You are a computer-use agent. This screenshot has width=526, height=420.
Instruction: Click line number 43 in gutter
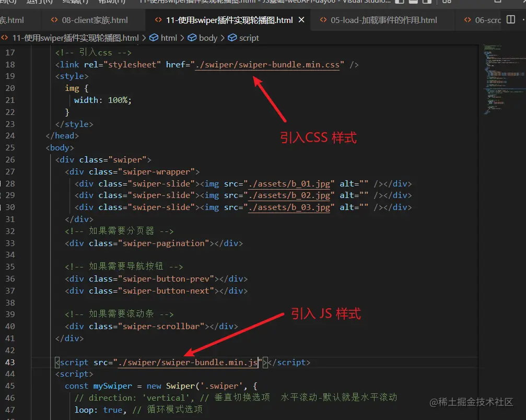10,363
